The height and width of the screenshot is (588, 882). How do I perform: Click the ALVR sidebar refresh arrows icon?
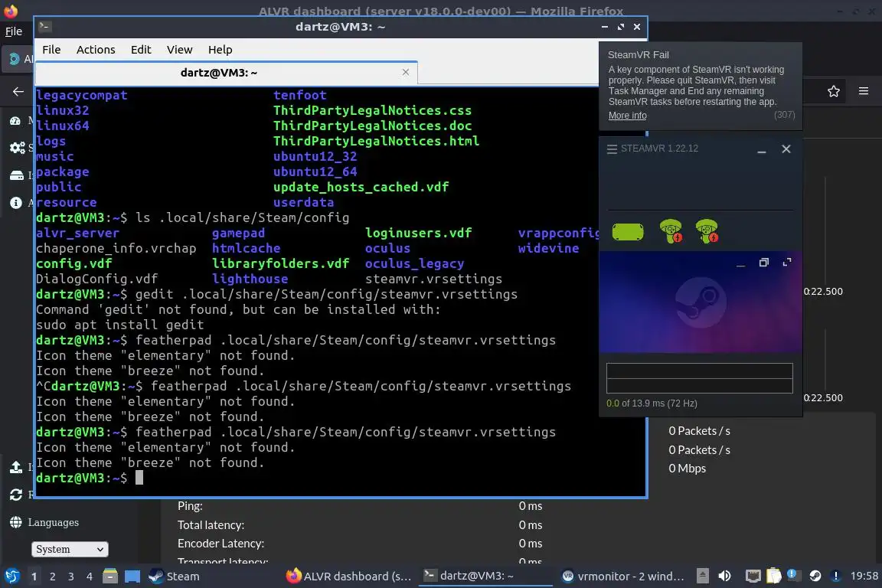[16, 495]
